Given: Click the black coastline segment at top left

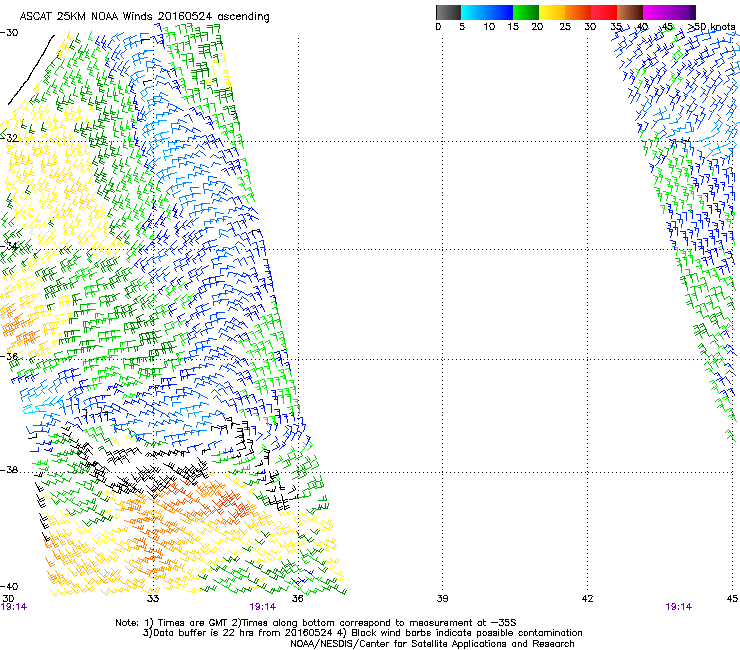Looking at the screenshot, I should click(x=31, y=70).
